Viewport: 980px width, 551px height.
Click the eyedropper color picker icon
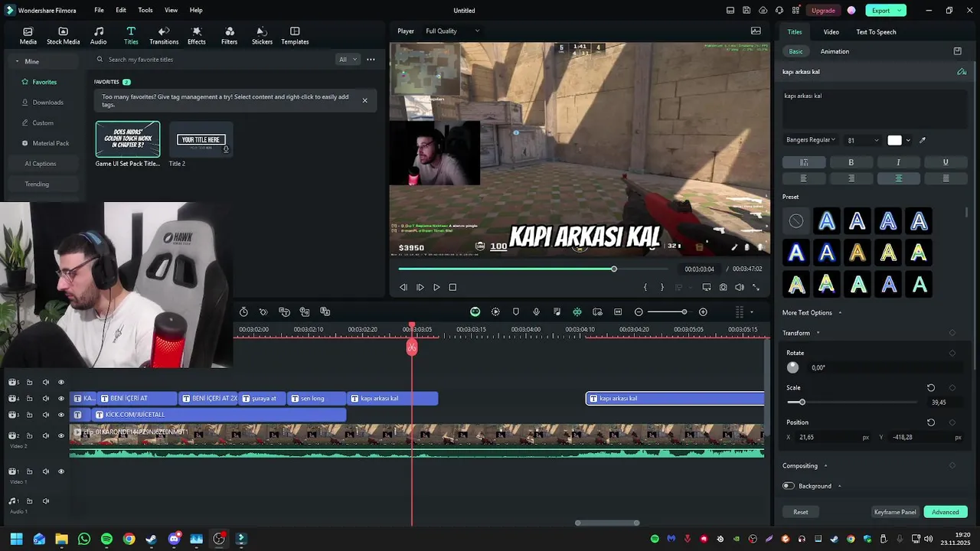pos(923,140)
